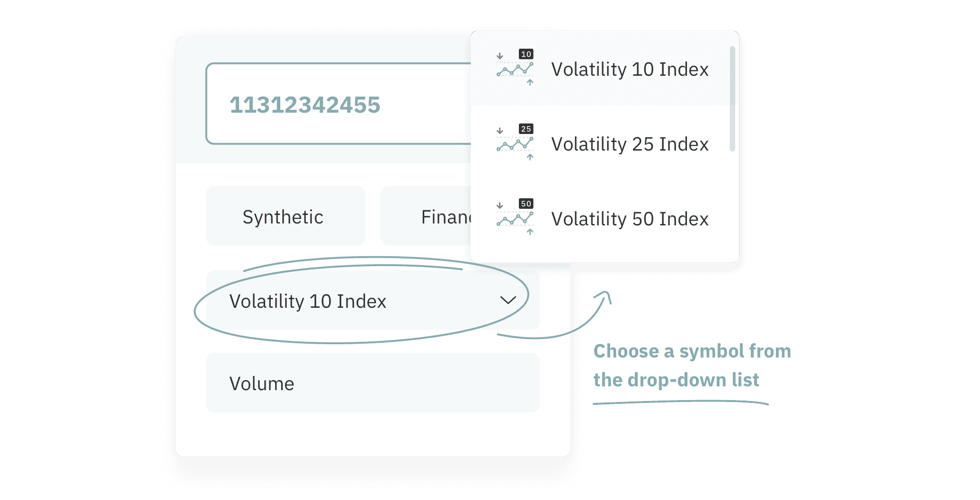This screenshot has height=500, width=980.
Task: Click the dark "10" badge in the list
Action: pos(526,54)
